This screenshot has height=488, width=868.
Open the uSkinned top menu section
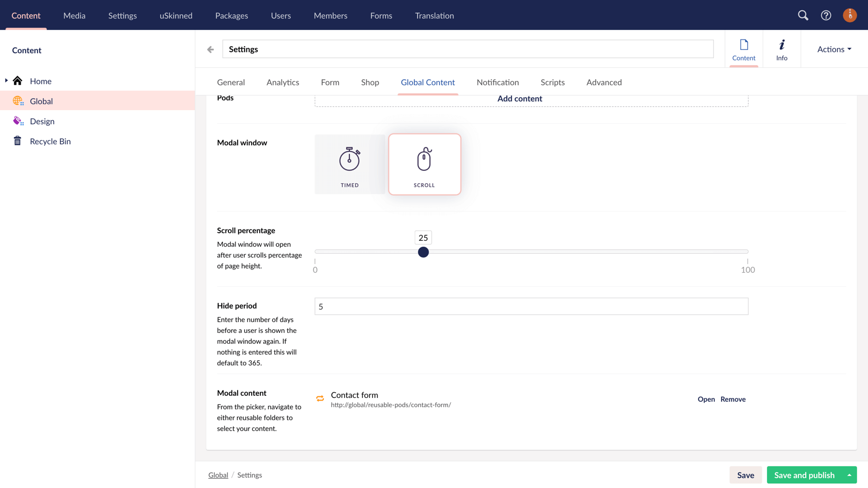(x=176, y=16)
